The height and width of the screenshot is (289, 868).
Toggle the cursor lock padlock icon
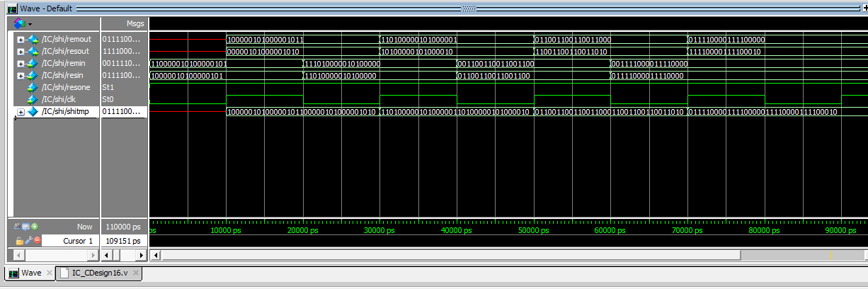(19, 241)
